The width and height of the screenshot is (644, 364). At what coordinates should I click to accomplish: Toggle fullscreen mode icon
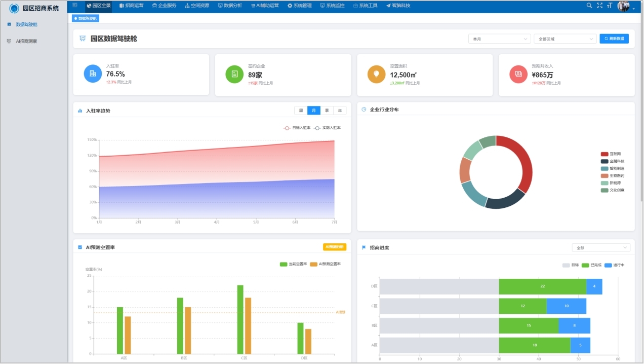pos(599,6)
